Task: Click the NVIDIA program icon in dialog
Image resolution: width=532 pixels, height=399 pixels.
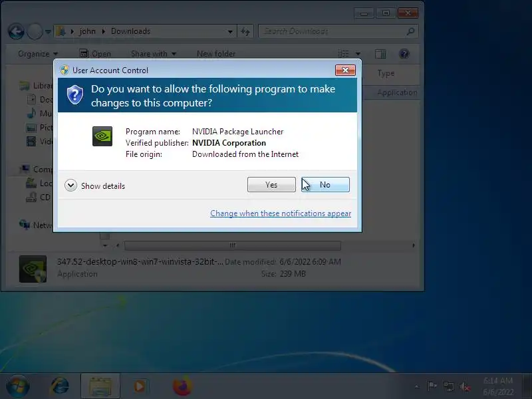Action: (102, 136)
